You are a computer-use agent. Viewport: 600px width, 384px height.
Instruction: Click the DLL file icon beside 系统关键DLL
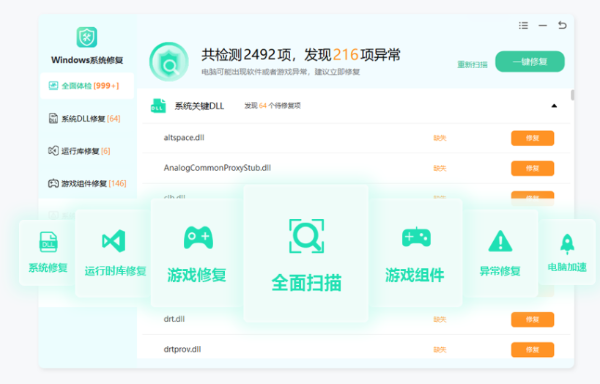[158, 106]
